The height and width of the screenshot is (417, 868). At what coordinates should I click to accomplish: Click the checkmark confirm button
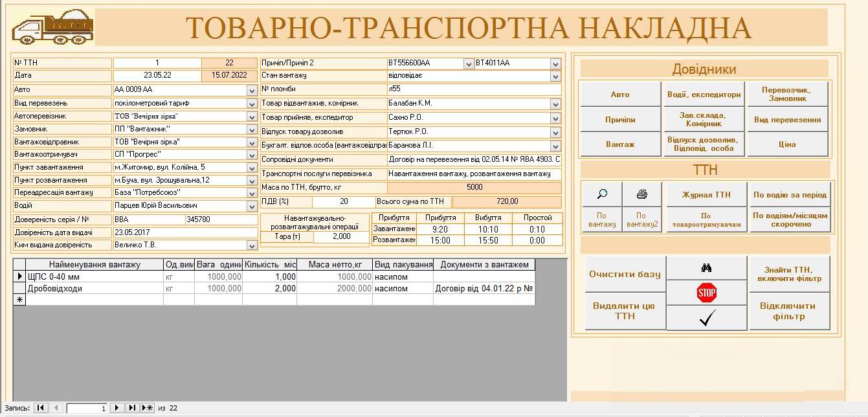click(706, 317)
